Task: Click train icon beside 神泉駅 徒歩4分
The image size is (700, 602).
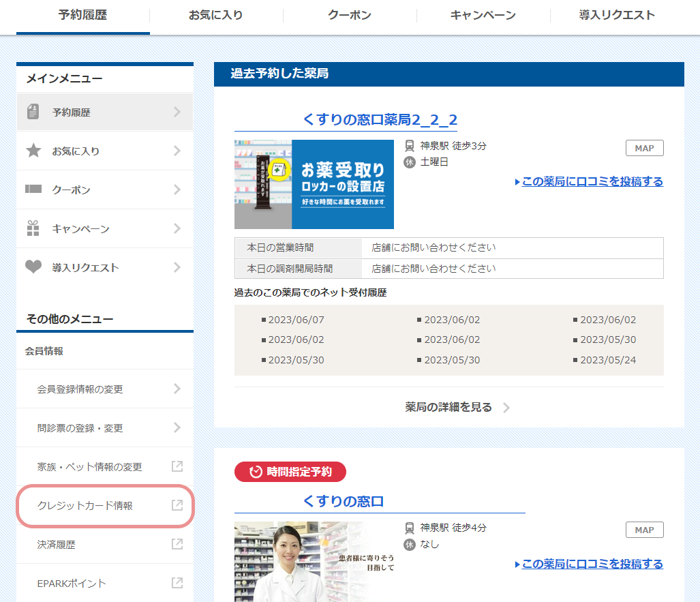Action: click(x=410, y=528)
